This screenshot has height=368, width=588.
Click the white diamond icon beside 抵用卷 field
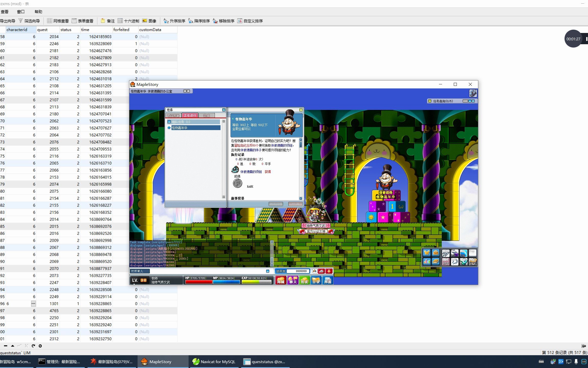[315, 271]
